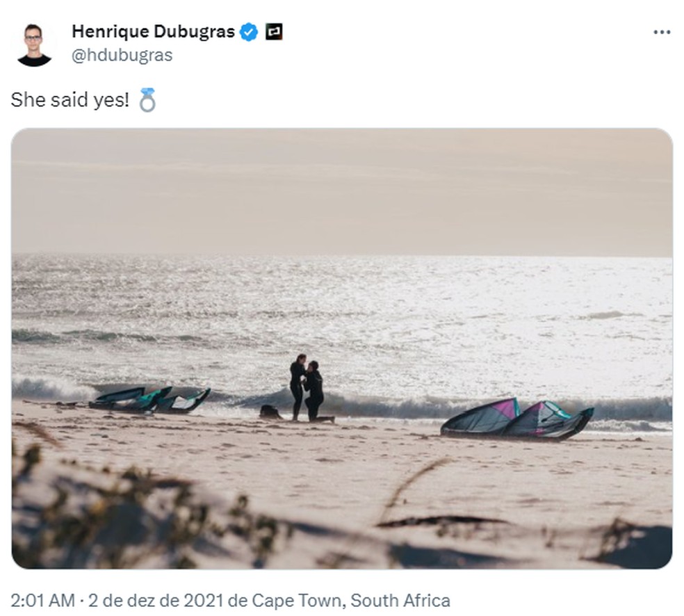Open Henrique Dubugras's profile via his name

(x=153, y=31)
